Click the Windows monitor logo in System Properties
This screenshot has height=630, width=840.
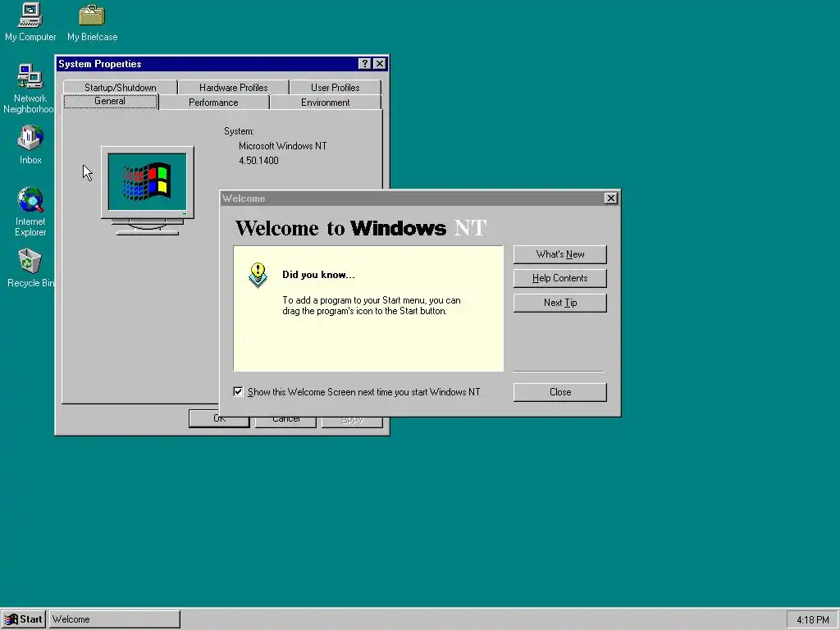148,190
